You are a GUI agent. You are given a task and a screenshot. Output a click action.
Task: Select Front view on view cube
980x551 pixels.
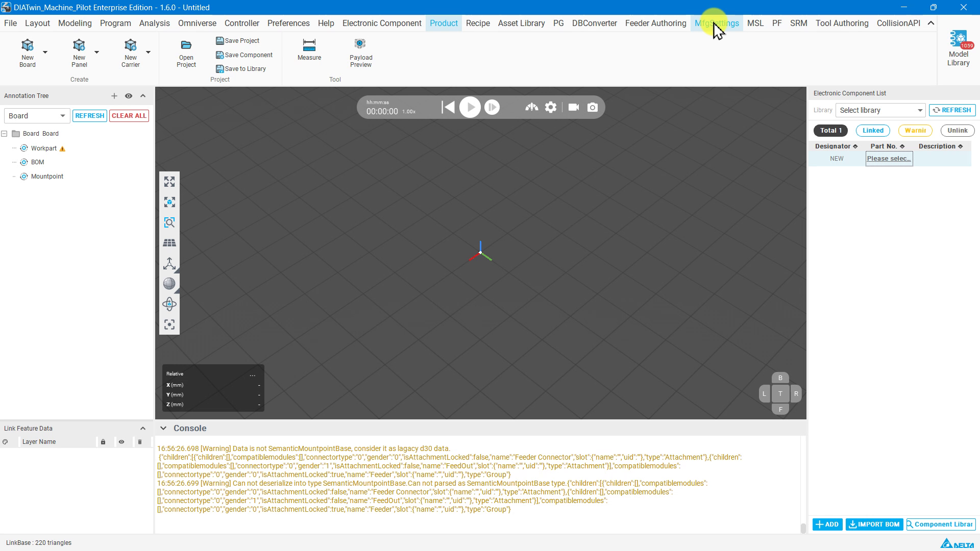point(780,409)
